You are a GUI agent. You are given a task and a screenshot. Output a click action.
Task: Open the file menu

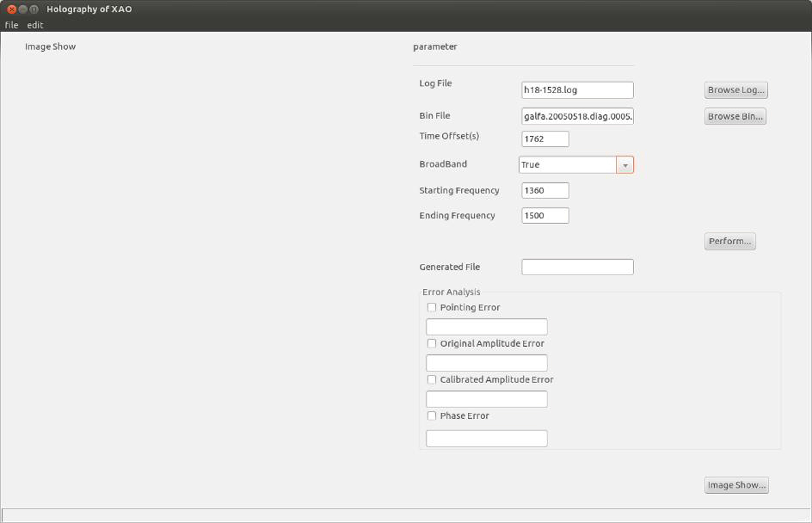coord(11,25)
